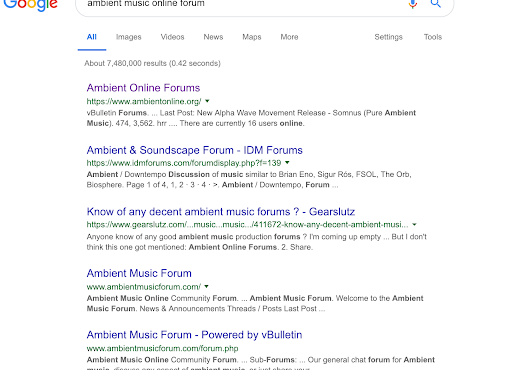512x370 pixels.
Task: Click the microphone voice search icon
Action: coord(413,3)
